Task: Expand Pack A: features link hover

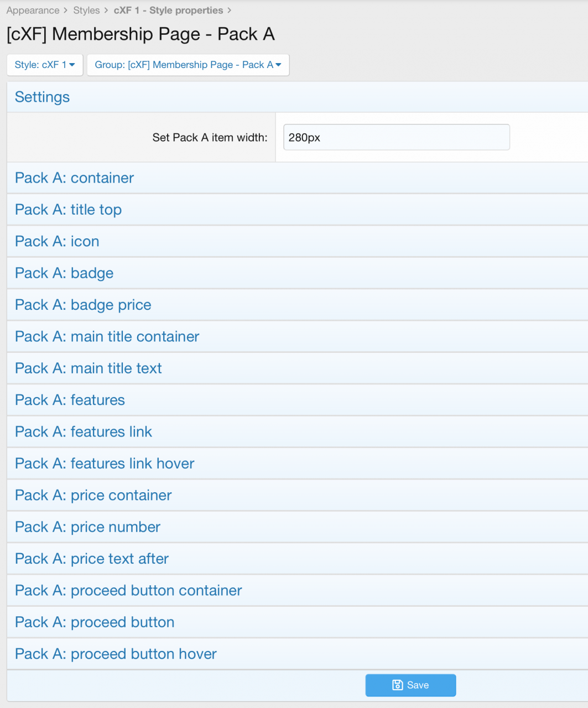Action: pyautogui.click(x=105, y=464)
